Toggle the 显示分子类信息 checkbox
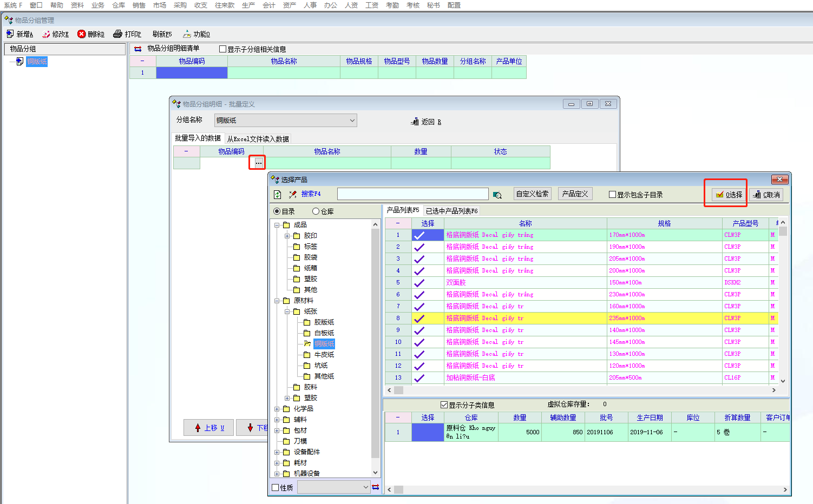Screen dimensions: 813x504 444,404
